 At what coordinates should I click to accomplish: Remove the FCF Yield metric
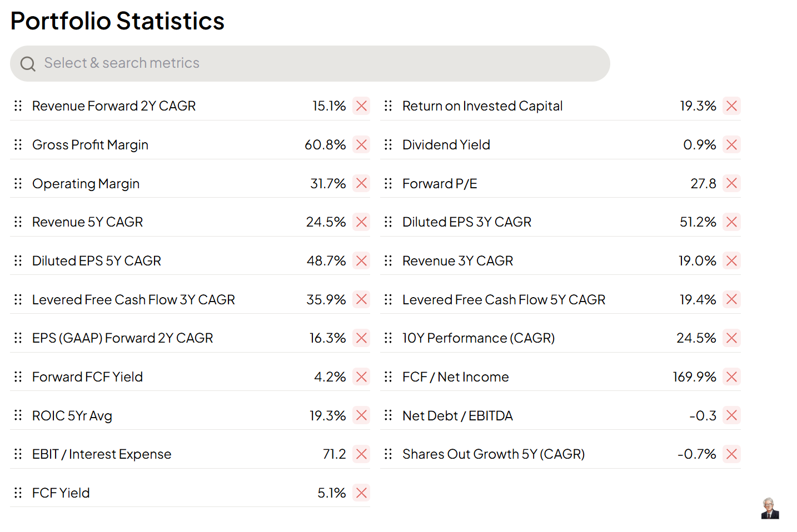coord(361,493)
